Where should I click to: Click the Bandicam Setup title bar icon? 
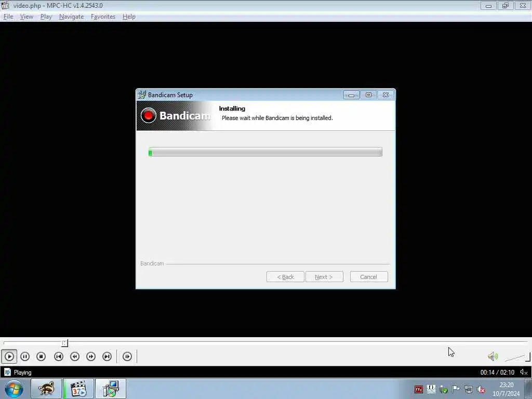click(x=142, y=95)
